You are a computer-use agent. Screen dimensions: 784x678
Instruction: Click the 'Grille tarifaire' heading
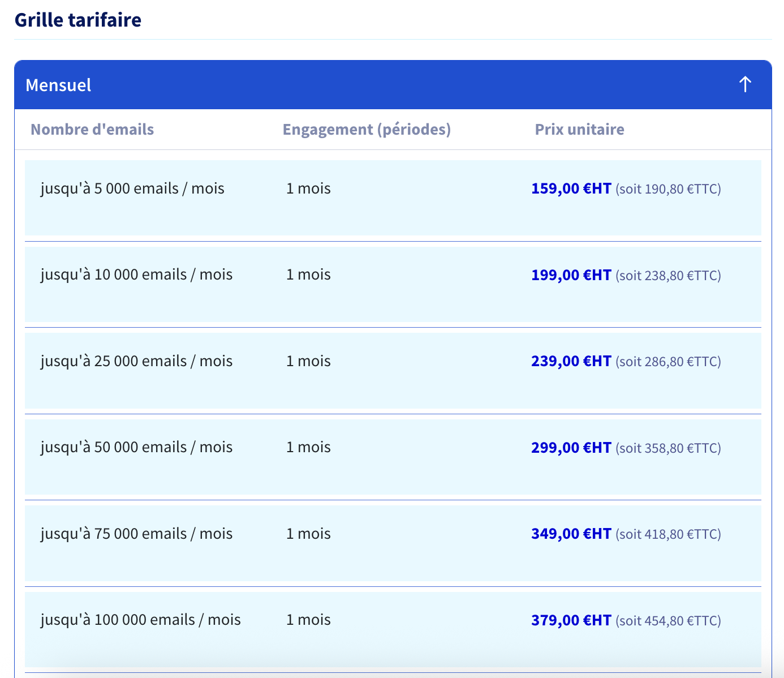[78, 20]
